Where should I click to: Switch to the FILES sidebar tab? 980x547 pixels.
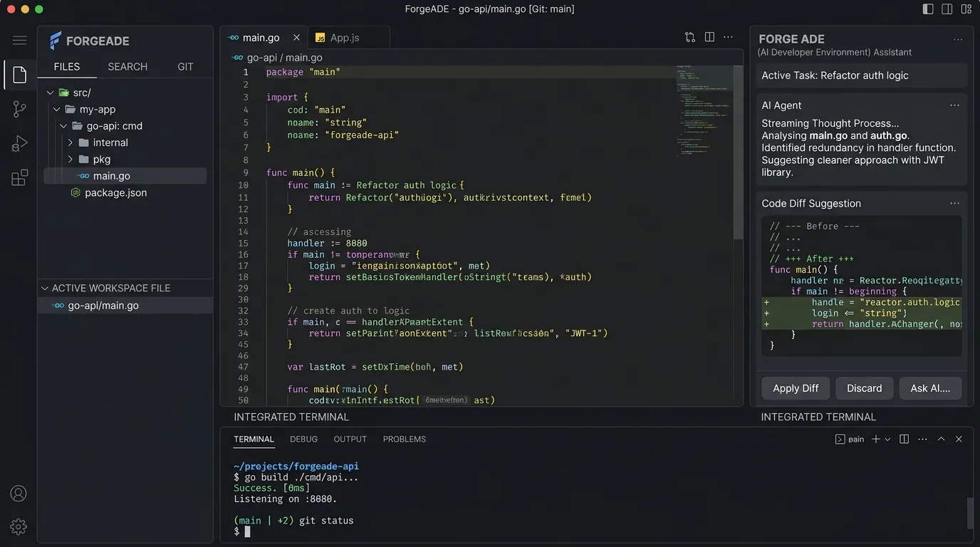67,66
